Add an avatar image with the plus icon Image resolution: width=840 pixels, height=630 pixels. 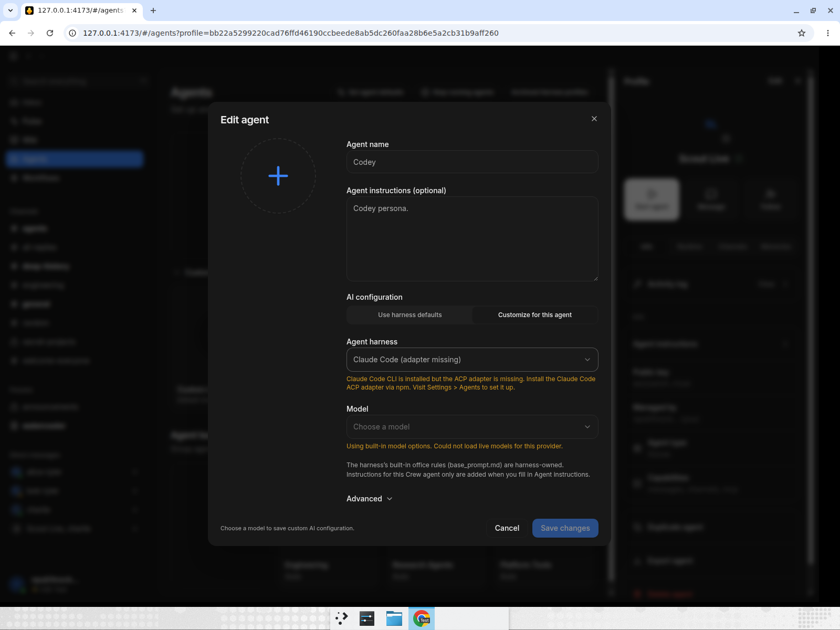tap(278, 176)
